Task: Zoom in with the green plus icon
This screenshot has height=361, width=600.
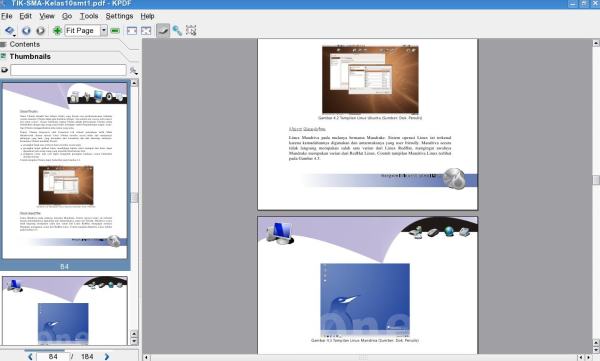Action: click(57, 31)
